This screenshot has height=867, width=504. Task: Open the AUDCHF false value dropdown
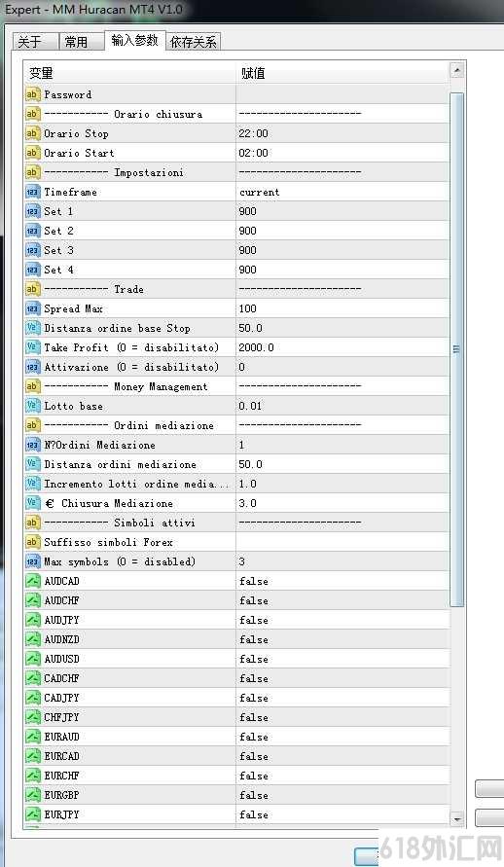point(342,600)
